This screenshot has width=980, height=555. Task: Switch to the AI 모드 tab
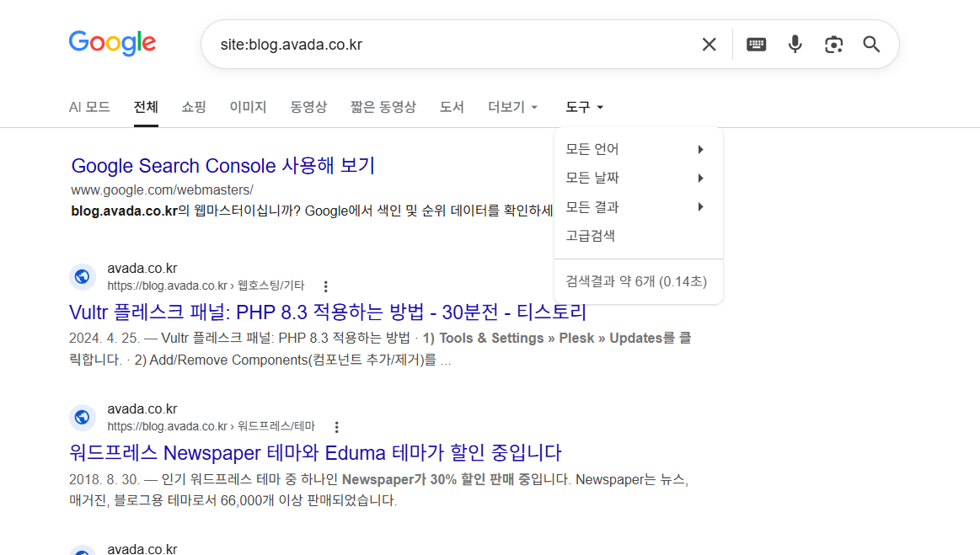pos(89,107)
